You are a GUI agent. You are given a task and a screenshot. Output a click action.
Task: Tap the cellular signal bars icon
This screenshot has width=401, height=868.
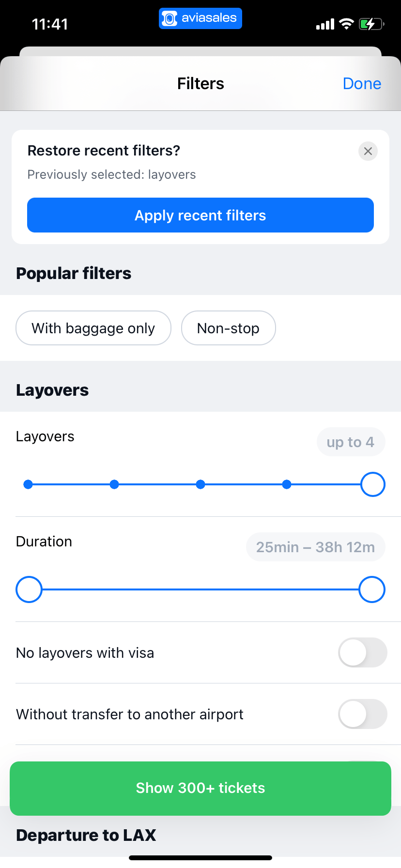click(x=325, y=24)
